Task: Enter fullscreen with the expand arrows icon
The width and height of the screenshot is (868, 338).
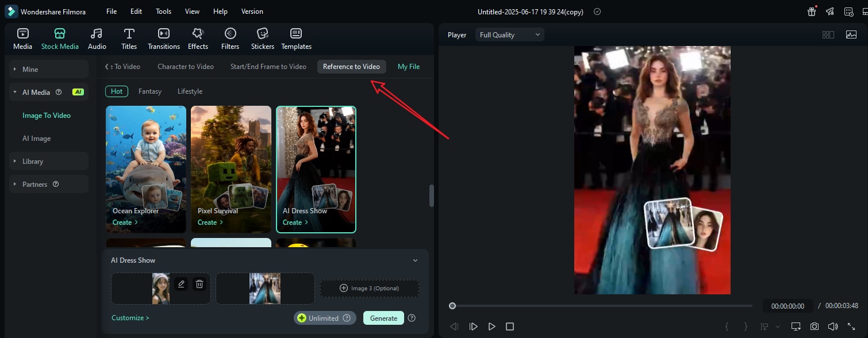Action: 851,327
